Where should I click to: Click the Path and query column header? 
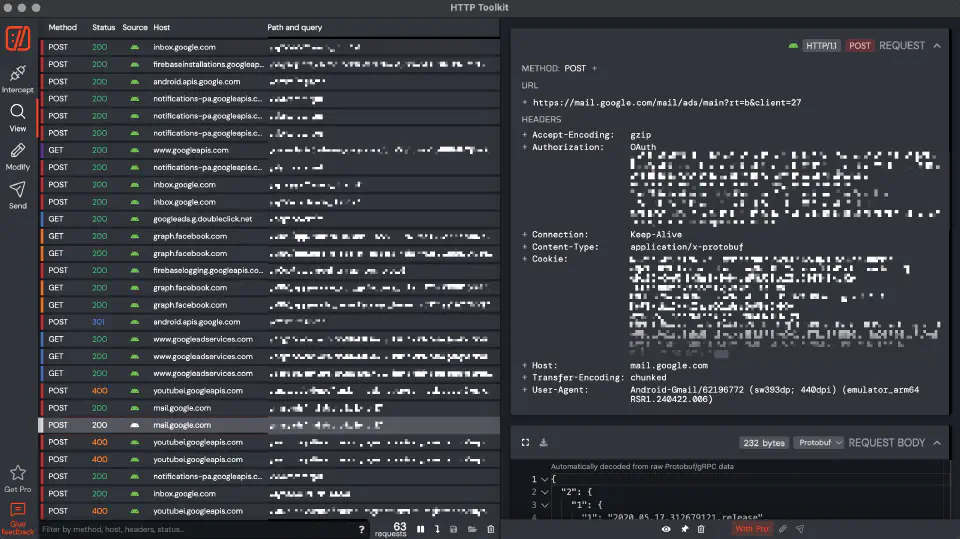pos(294,28)
